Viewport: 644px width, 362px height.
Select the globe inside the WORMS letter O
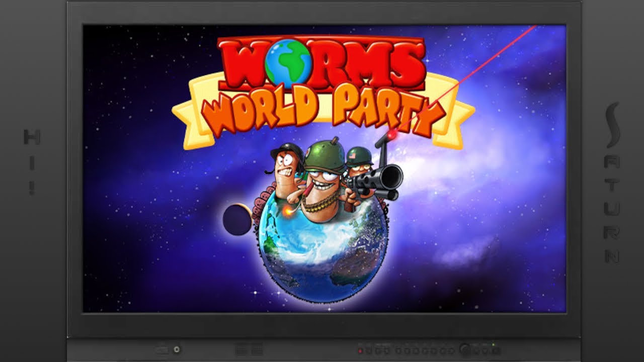pos(288,64)
